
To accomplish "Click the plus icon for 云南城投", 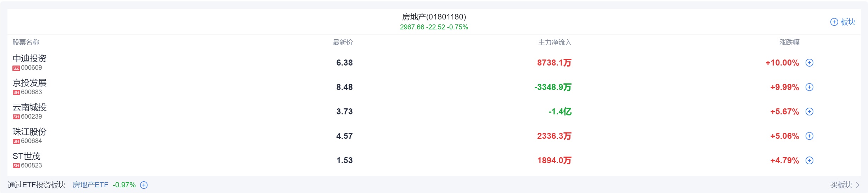I will click(x=809, y=112).
